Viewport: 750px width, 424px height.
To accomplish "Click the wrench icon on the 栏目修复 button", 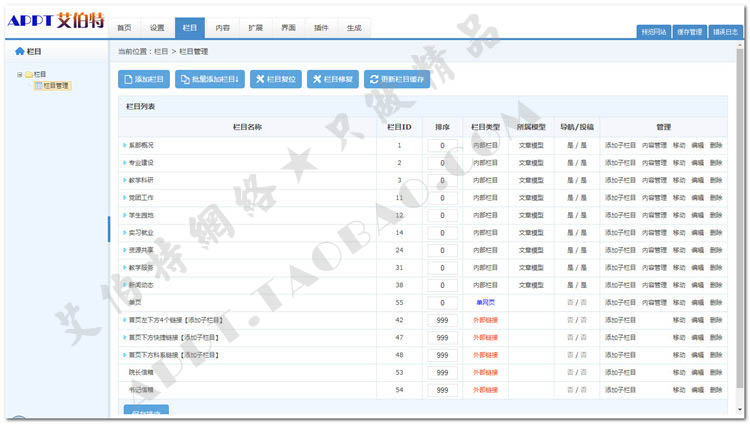I will 317,79.
